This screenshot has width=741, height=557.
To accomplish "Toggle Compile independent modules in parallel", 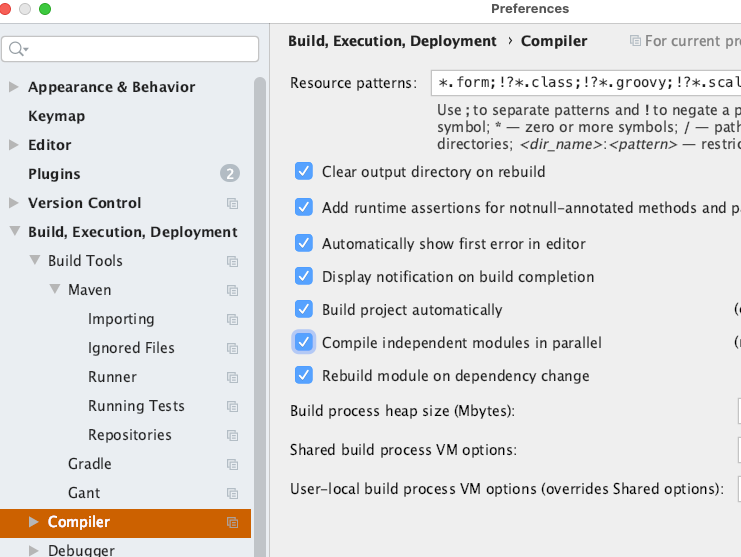I will [x=303, y=342].
